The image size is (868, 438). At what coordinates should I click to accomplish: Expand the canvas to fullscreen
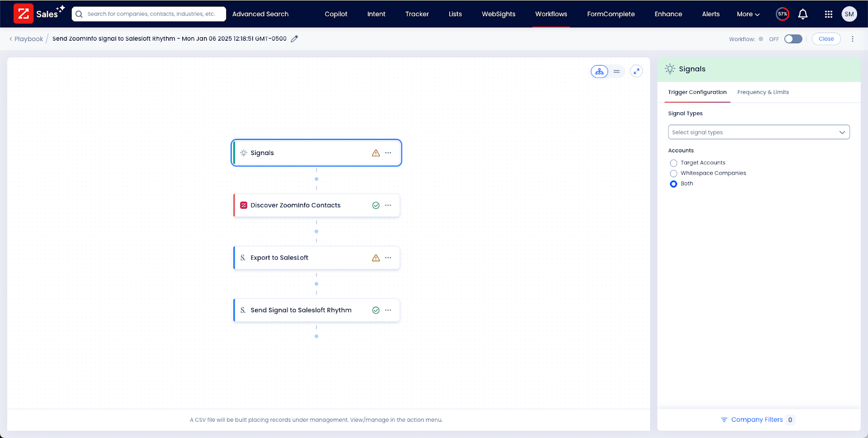point(636,71)
